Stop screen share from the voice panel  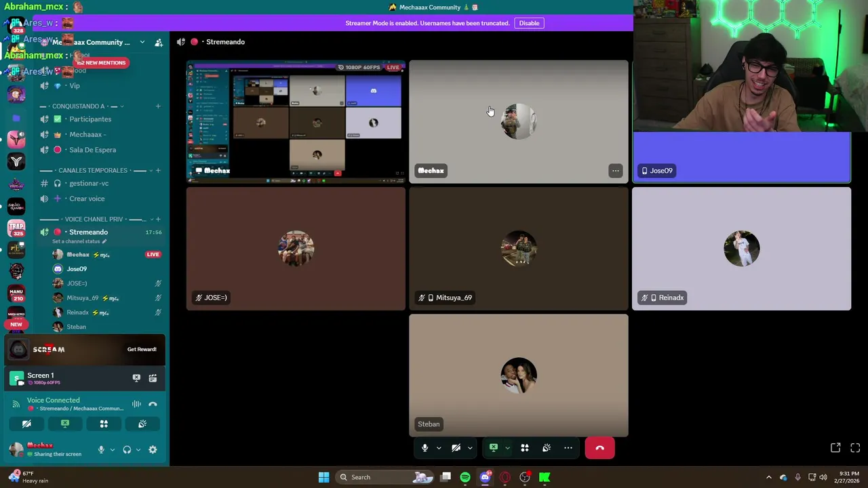point(65,424)
